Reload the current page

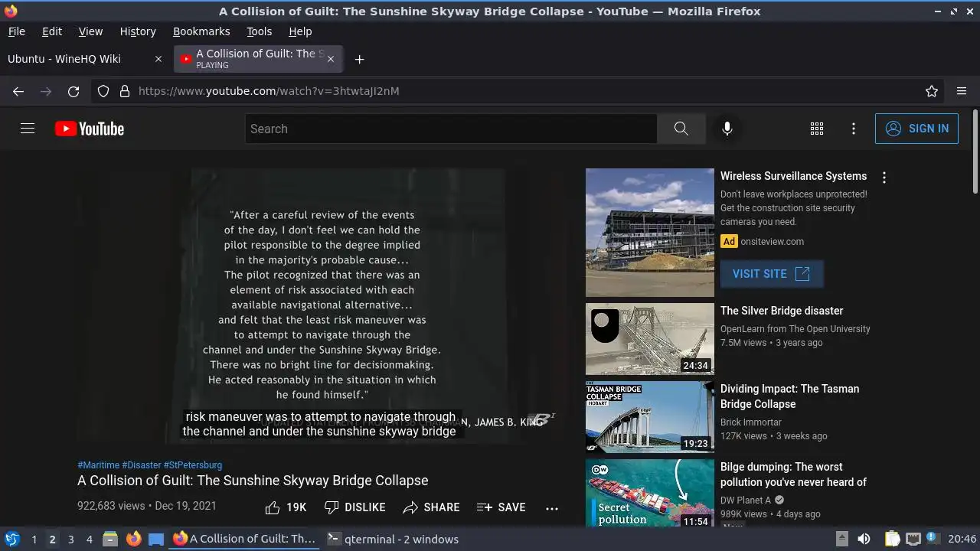[x=73, y=91]
